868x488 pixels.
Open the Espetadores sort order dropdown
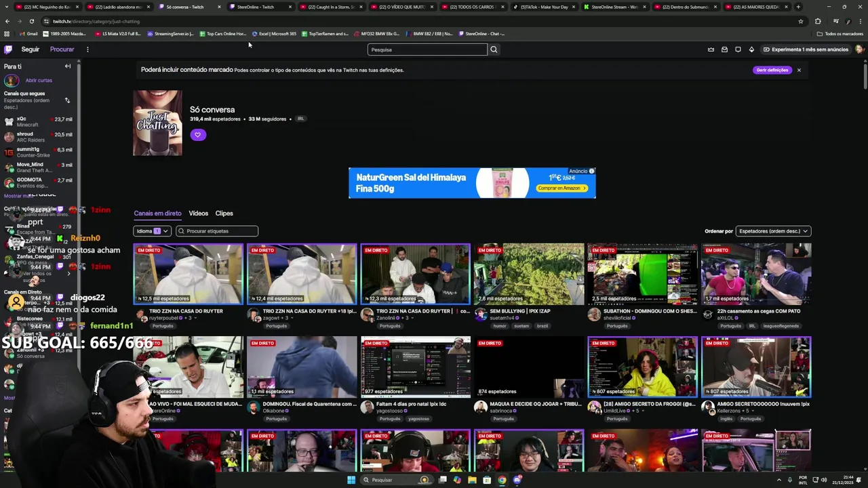point(773,231)
